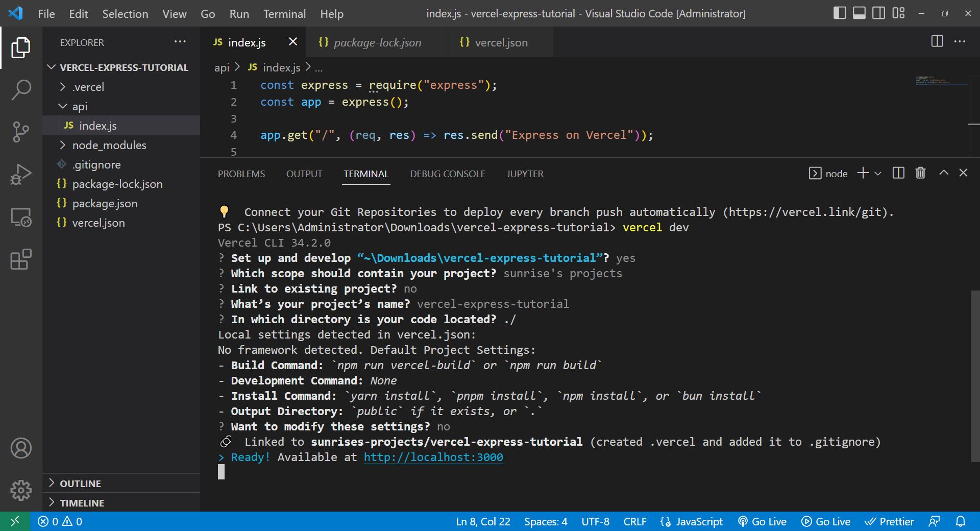The height and width of the screenshot is (531, 980).
Task: Click the feedback person icon in status bar
Action: (x=934, y=521)
